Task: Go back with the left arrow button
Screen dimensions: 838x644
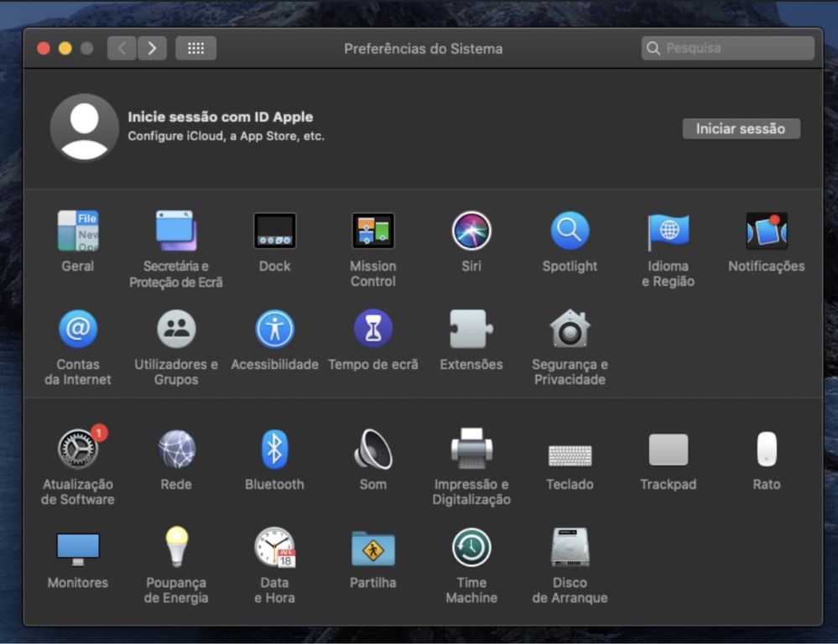Action: (x=122, y=49)
